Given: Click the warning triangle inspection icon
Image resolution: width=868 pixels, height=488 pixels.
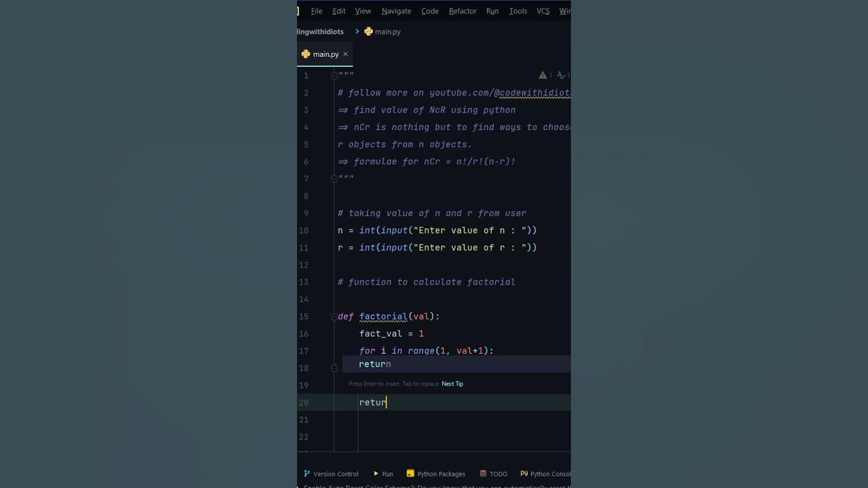Looking at the screenshot, I should pos(542,75).
